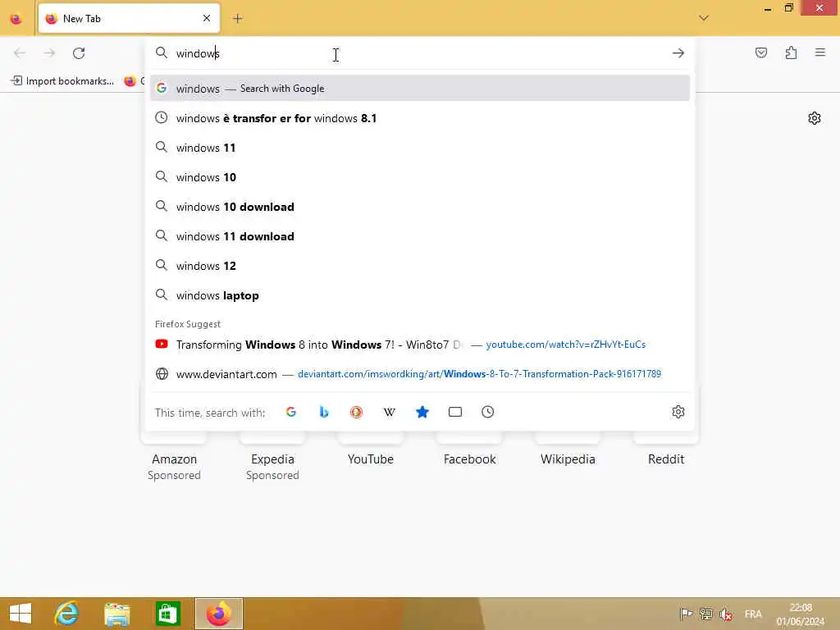Switch FRA input language indicator
Image resolution: width=840 pixels, height=630 pixels.
[x=753, y=614]
